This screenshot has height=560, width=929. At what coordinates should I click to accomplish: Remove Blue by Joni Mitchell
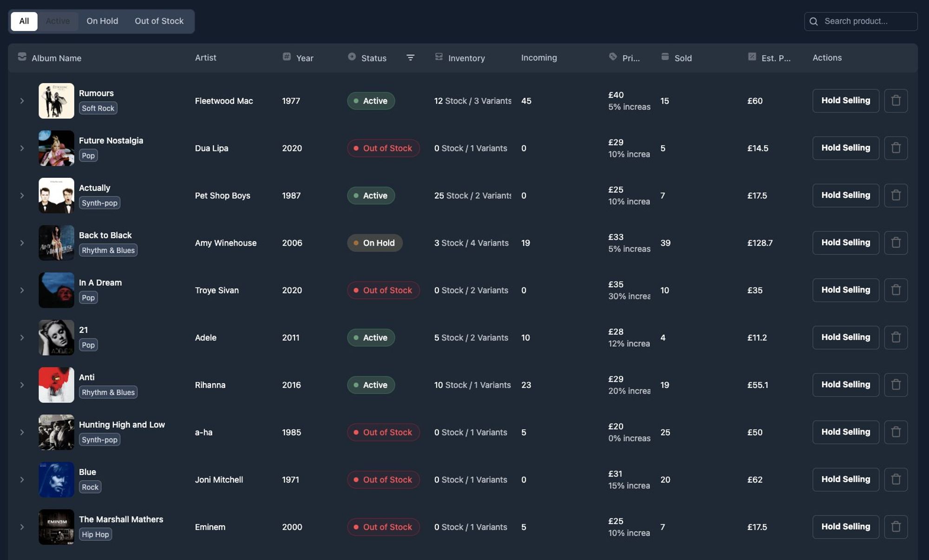click(896, 480)
